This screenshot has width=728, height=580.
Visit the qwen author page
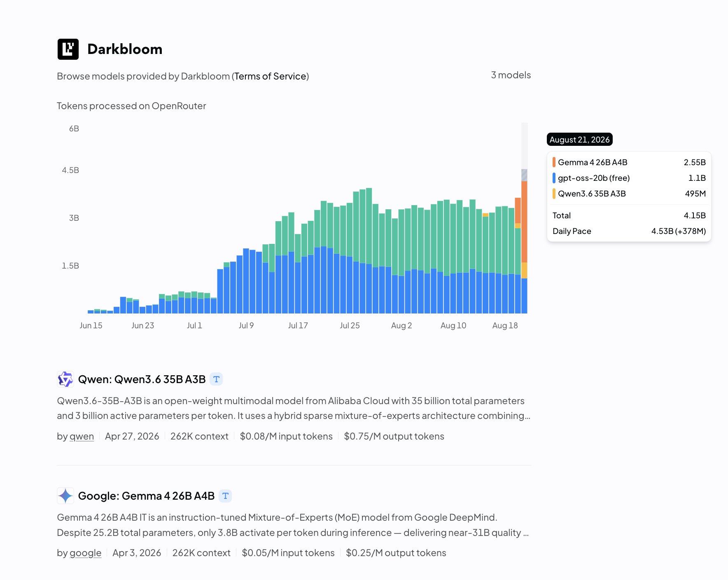(x=82, y=436)
